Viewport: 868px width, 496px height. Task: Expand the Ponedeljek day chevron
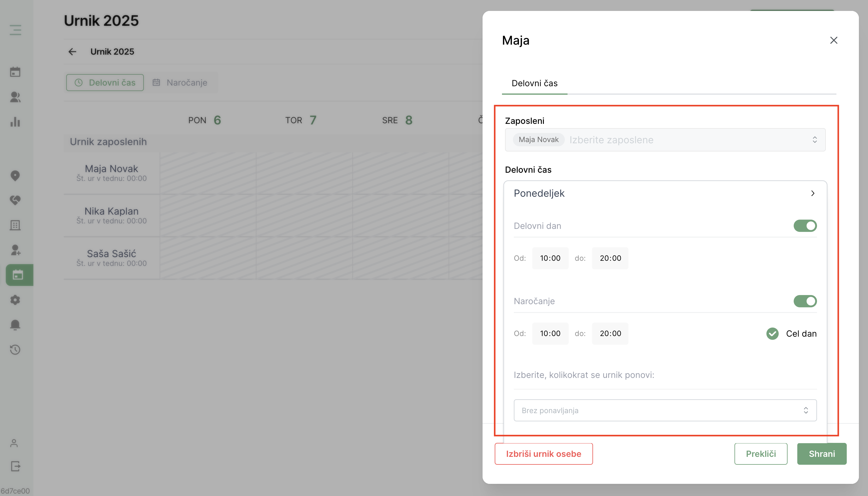[813, 193]
